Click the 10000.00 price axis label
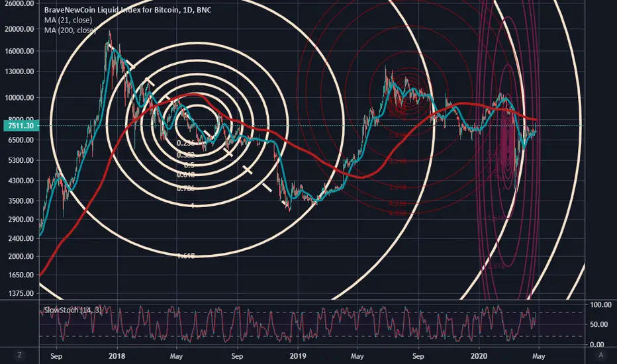Viewport: 617px width, 364px height. 19,97
